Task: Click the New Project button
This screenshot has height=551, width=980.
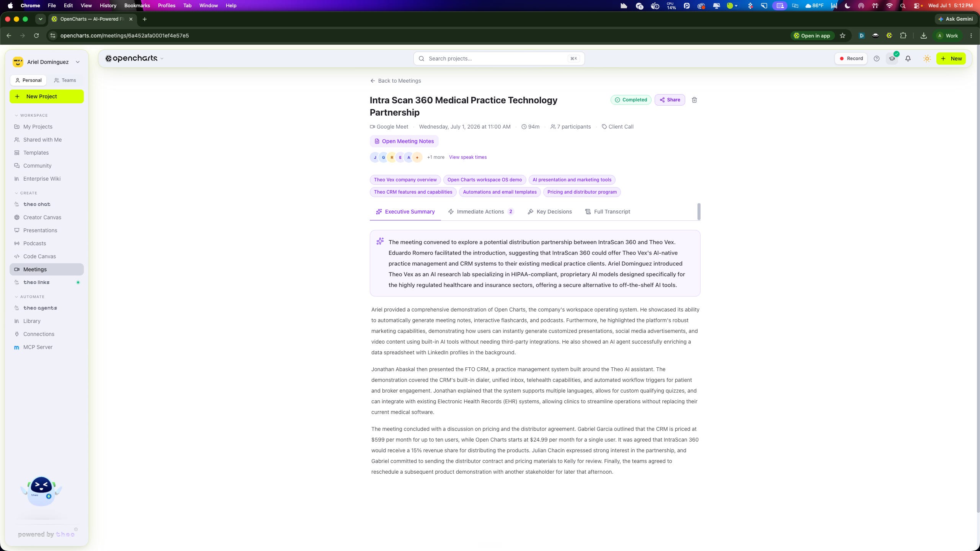Action: [x=47, y=96]
